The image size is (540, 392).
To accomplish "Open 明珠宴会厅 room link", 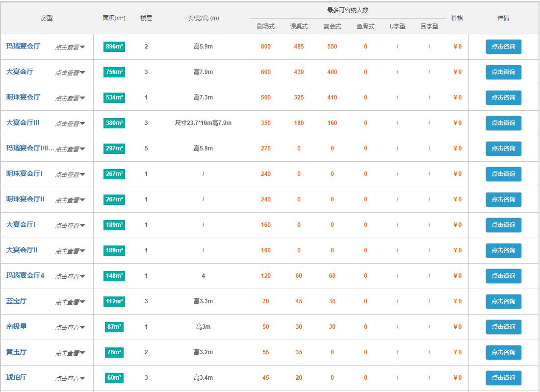I will (23, 97).
